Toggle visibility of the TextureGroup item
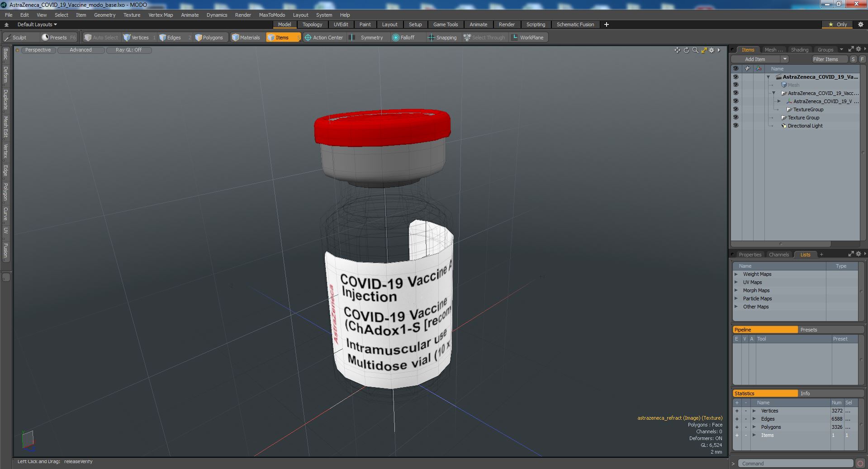This screenshot has width=868, height=469. [735, 109]
